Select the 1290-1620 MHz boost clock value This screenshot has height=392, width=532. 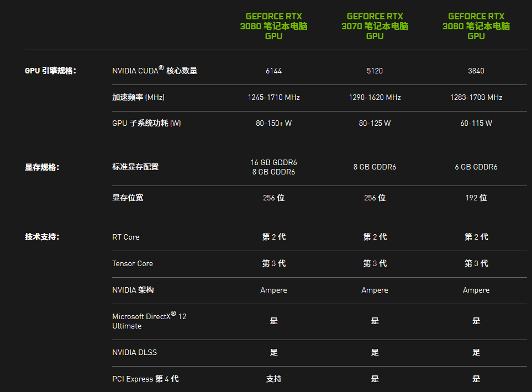pos(375,97)
